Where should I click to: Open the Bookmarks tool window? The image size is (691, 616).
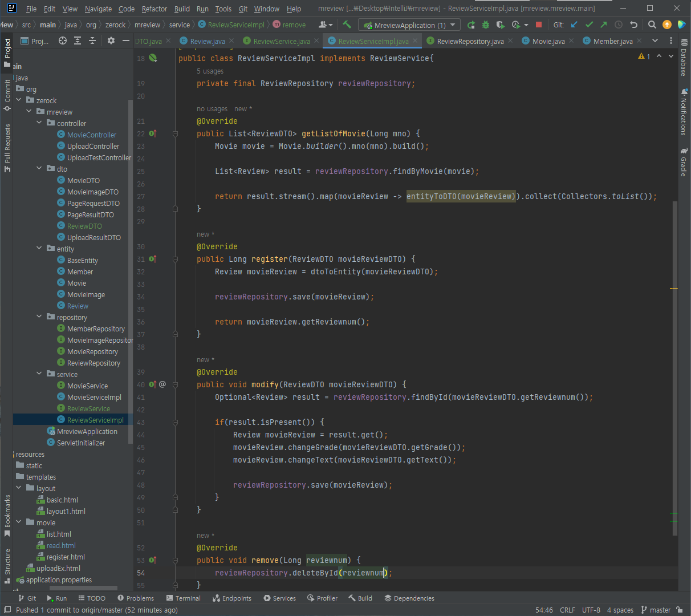pos(7,516)
